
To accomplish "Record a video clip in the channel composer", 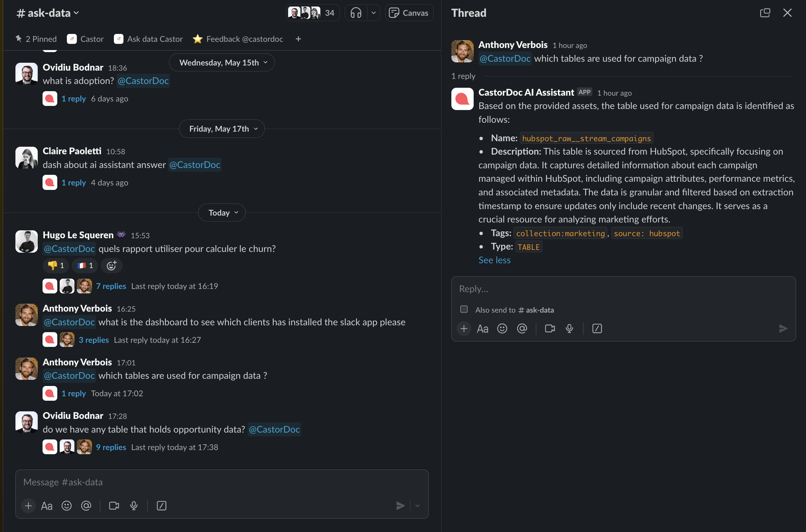I will tap(114, 506).
